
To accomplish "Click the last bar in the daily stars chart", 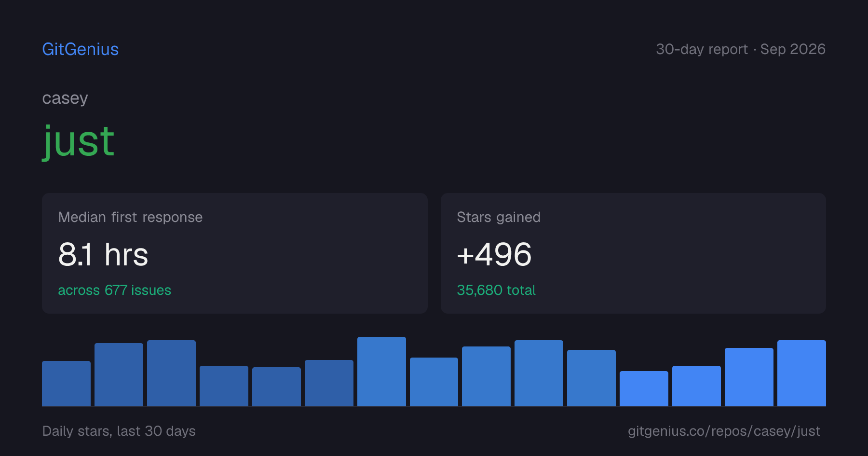I will [801, 373].
